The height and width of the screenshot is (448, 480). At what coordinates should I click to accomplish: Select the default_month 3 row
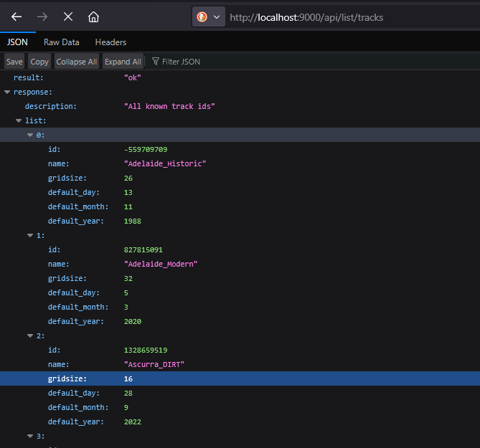(x=240, y=307)
